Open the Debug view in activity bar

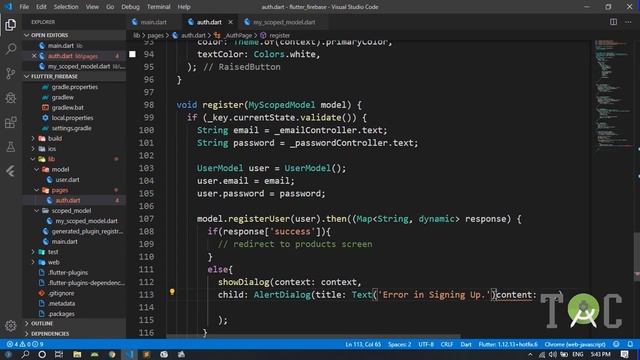[11, 98]
